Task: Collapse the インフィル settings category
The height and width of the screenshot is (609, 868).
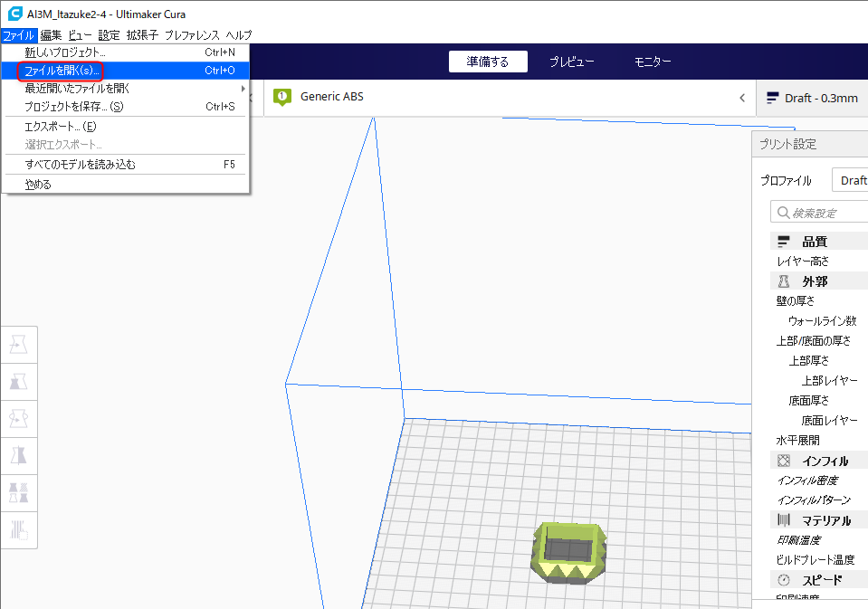Action: click(x=815, y=461)
